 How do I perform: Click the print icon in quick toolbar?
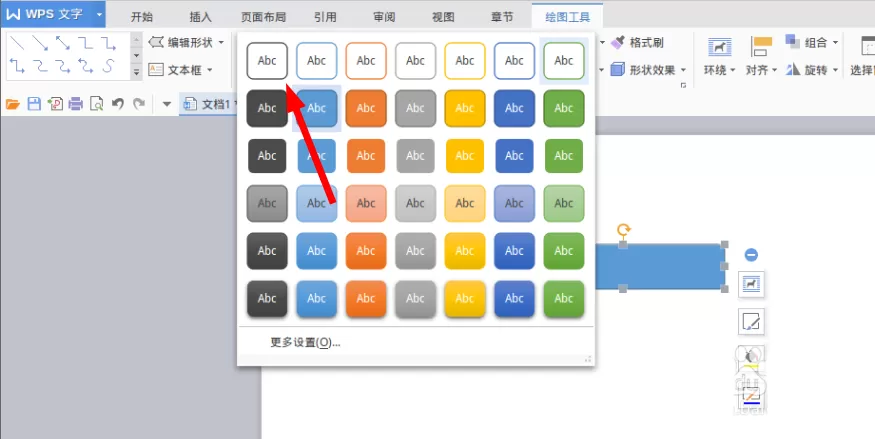[x=76, y=104]
